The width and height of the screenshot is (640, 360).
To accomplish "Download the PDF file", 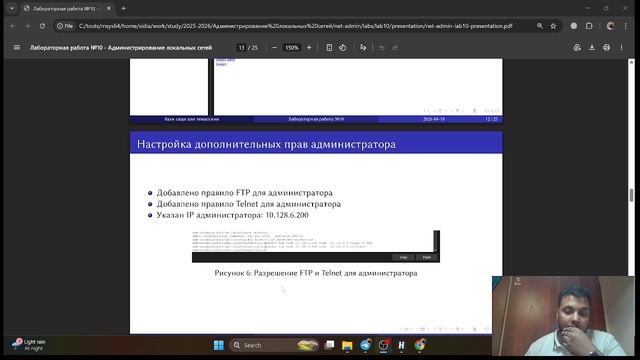I will tap(591, 48).
